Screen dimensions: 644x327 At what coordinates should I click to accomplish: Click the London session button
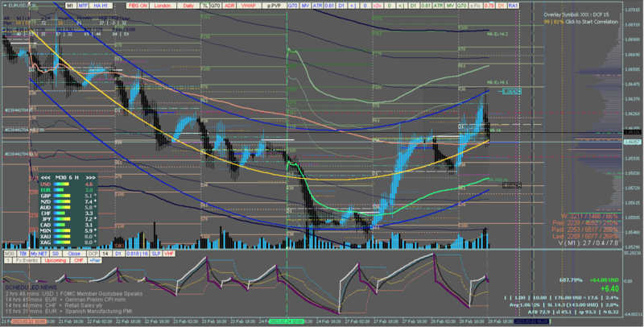pyautogui.click(x=163, y=6)
